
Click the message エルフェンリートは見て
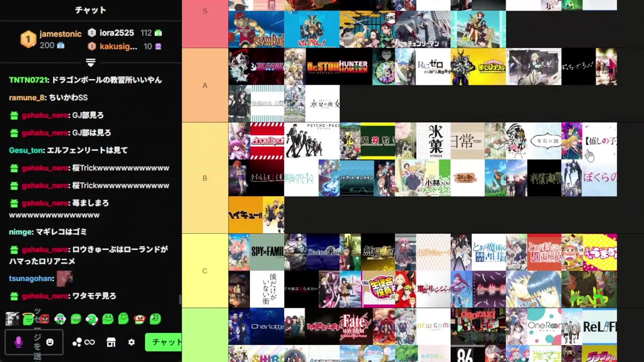(88, 150)
